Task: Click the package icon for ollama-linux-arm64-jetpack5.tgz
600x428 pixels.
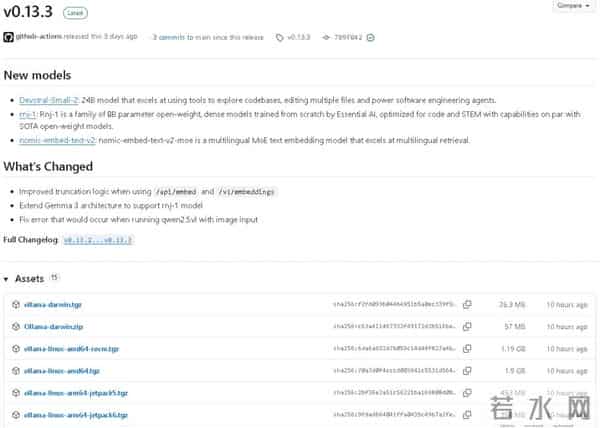Action: pos(16,393)
